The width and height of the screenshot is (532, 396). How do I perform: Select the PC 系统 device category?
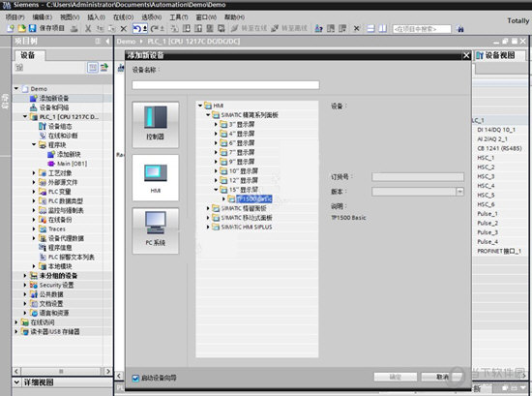(155, 230)
